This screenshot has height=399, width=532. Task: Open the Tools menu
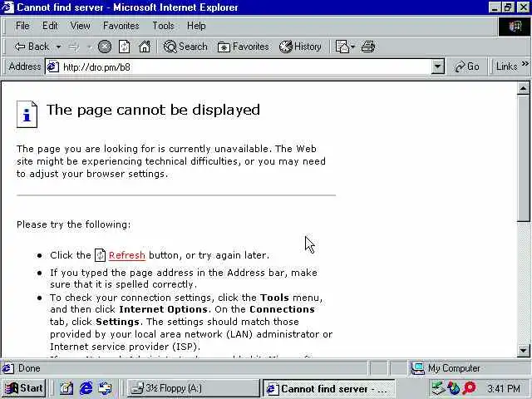click(163, 26)
